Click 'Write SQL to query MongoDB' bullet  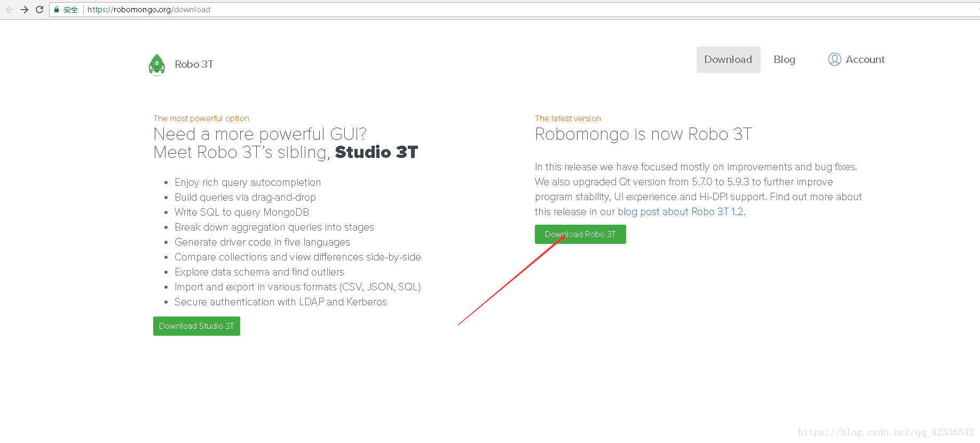click(242, 212)
